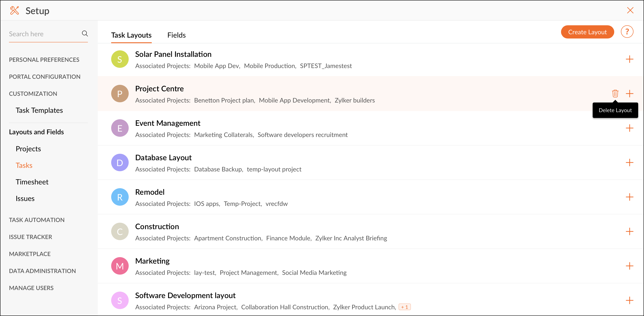Click the trash icon for Project Centre
The width and height of the screenshot is (644, 316).
(x=615, y=94)
